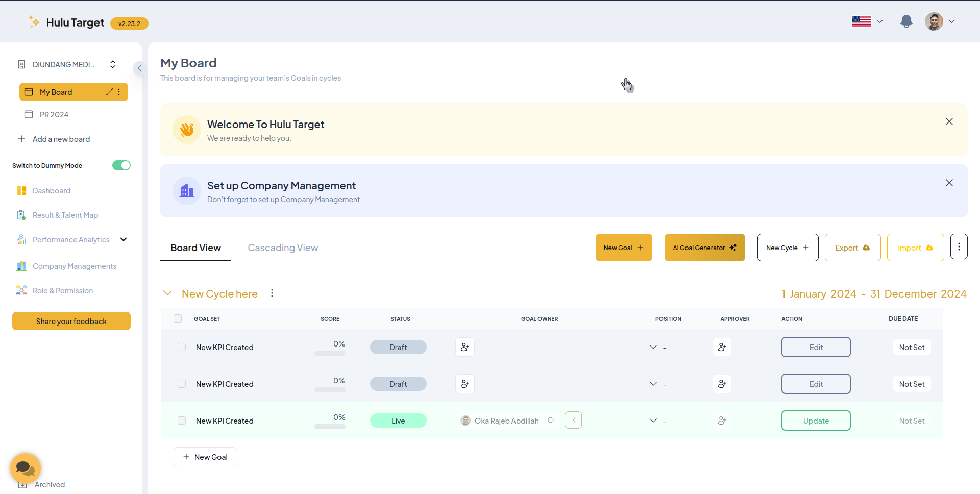Switch to Cascading View tab

283,248
